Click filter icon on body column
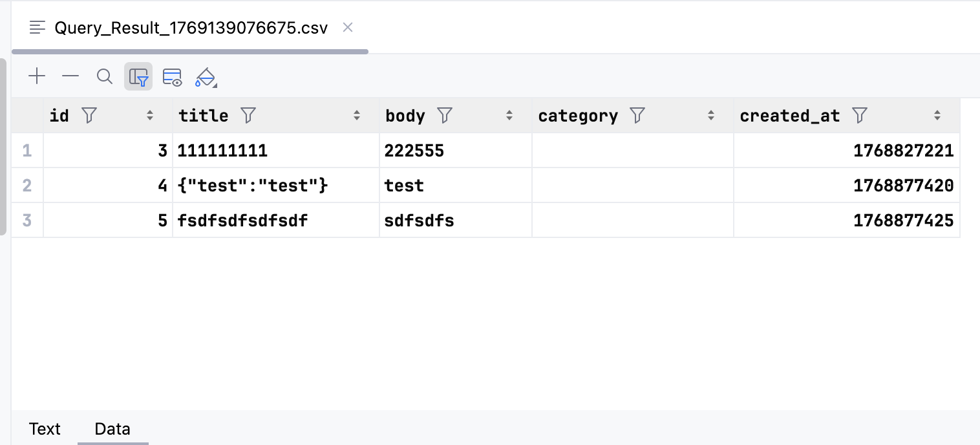Viewport: 980px width, 445px height. pos(444,116)
